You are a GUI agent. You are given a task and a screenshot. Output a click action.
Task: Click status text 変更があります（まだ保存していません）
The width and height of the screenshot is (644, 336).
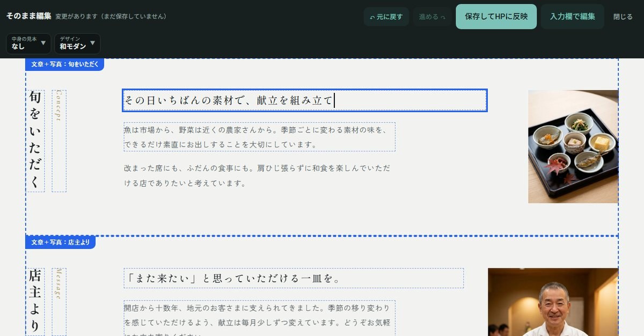click(111, 17)
